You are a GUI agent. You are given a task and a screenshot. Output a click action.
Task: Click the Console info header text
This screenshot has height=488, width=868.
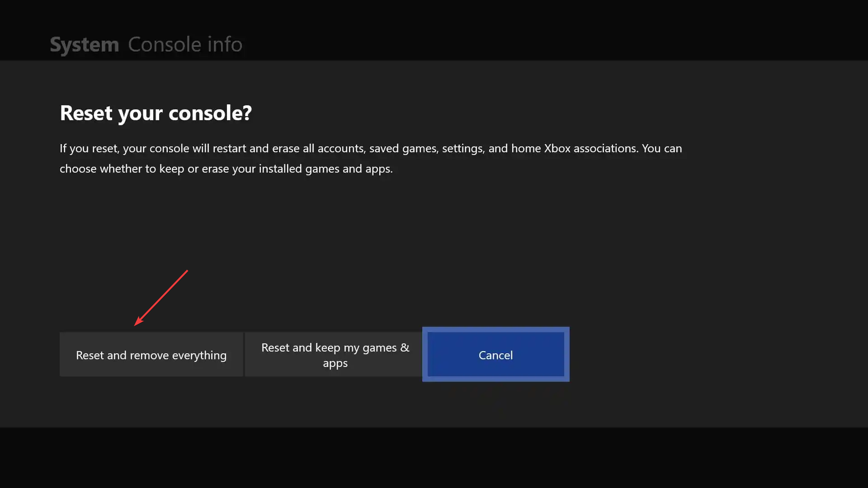click(185, 45)
